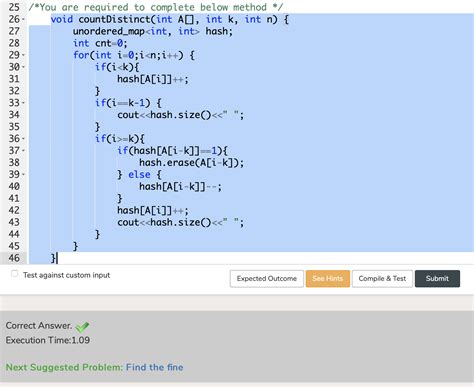474x387 pixels.
Task: Submit the solution
Action: click(x=437, y=279)
